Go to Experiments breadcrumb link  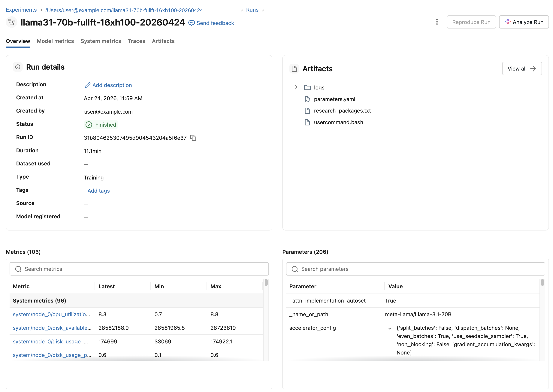click(21, 10)
